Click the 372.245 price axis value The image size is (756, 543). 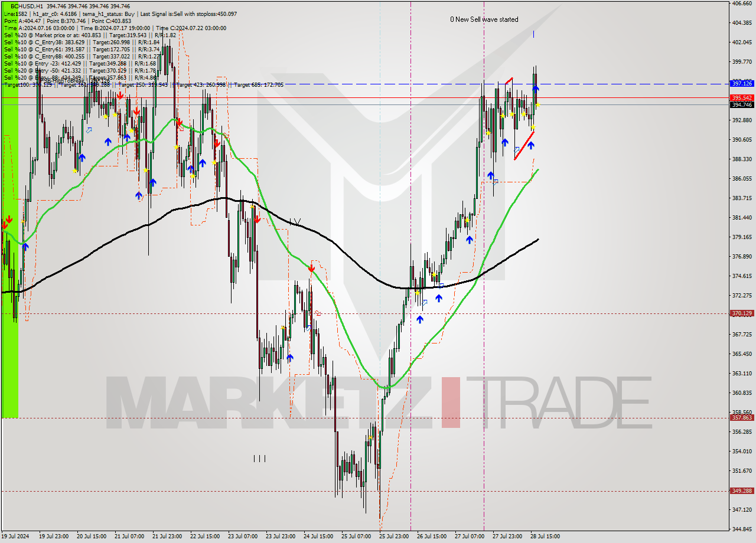(741, 295)
